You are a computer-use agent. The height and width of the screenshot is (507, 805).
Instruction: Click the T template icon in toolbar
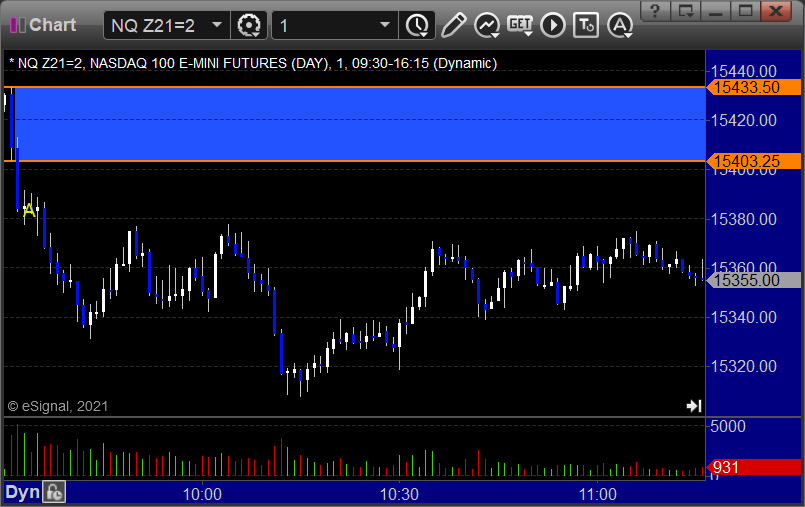pyautogui.click(x=586, y=25)
